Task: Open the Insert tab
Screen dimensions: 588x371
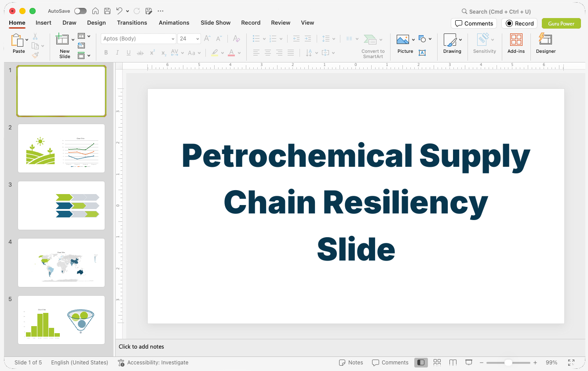Action: tap(44, 23)
